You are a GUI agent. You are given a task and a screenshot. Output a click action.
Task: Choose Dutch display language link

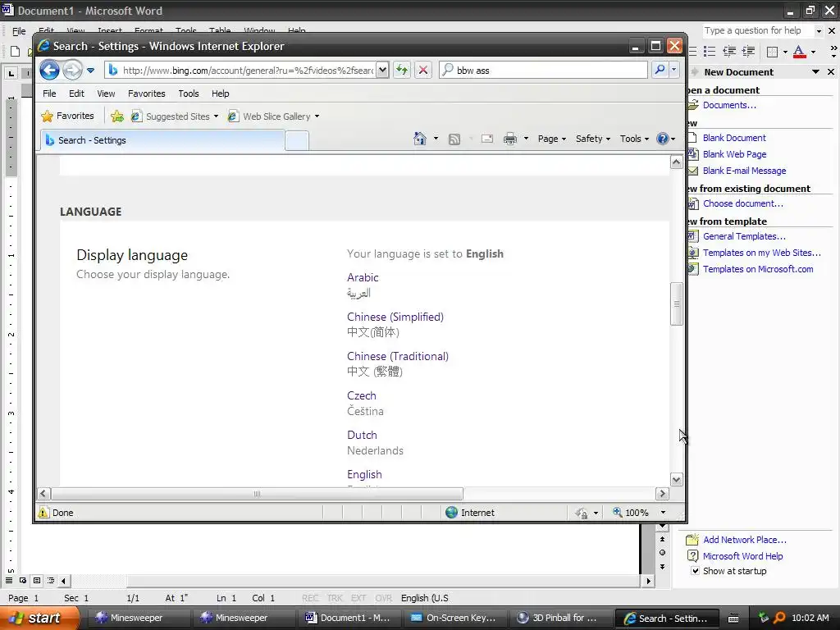[x=362, y=435]
